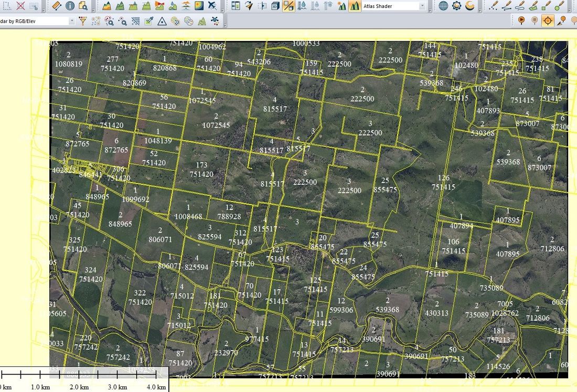Open the 3D View cube icon
The height and width of the screenshot is (392, 577).
point(275,6)
